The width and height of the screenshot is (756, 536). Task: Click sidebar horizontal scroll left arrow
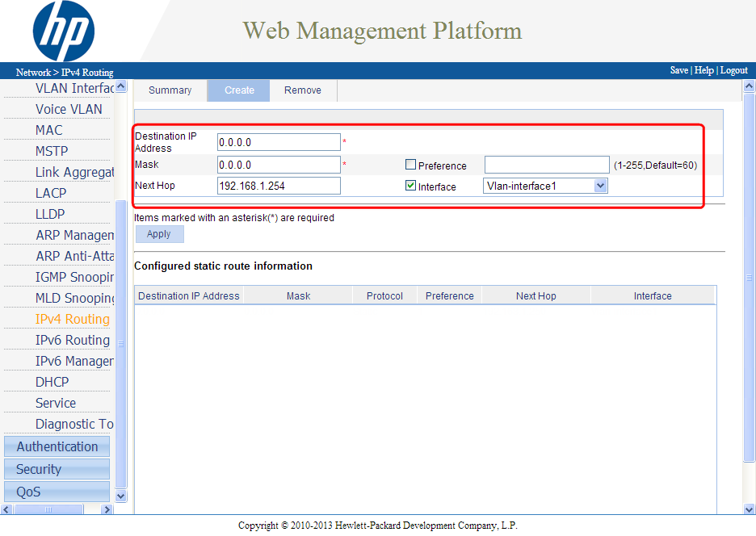6,509
